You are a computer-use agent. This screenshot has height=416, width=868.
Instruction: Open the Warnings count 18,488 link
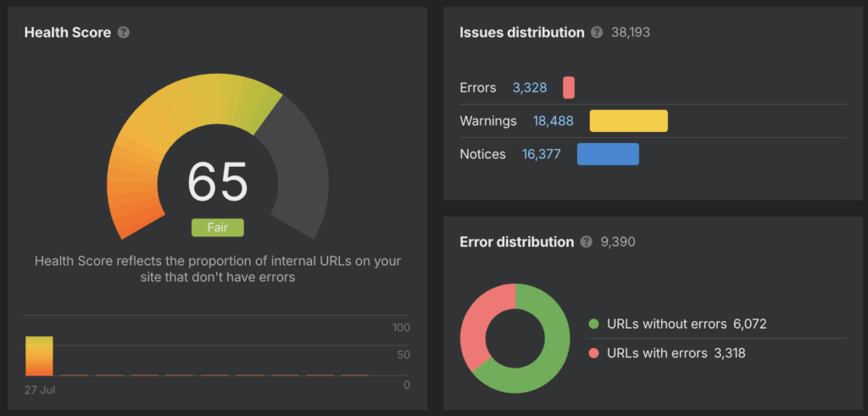point(553,121)
